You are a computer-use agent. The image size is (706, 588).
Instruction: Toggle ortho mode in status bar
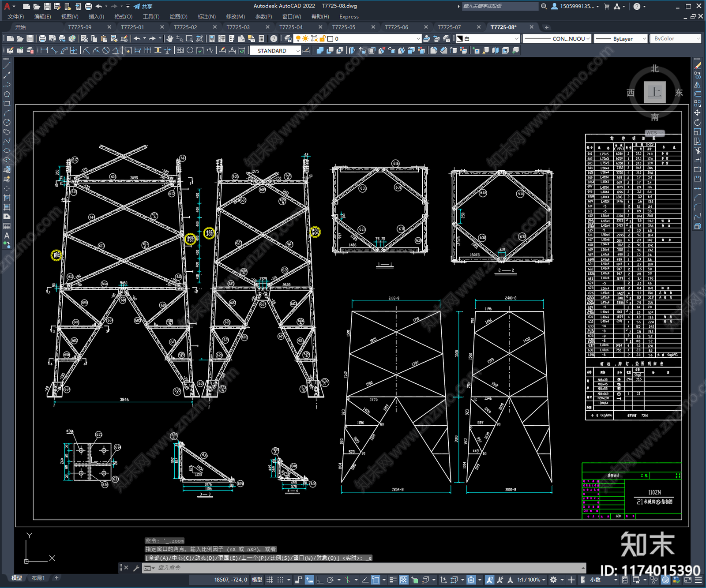click(319, 580)
